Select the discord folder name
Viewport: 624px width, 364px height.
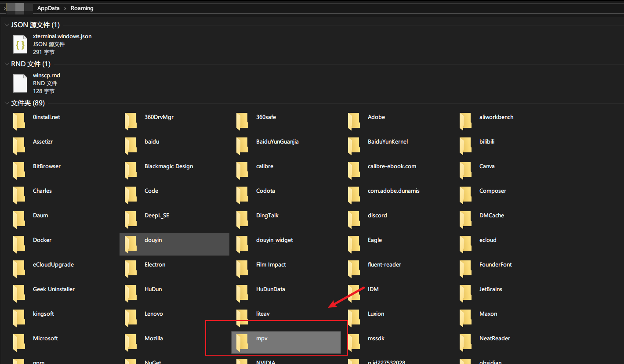click(x=377, y=216)
